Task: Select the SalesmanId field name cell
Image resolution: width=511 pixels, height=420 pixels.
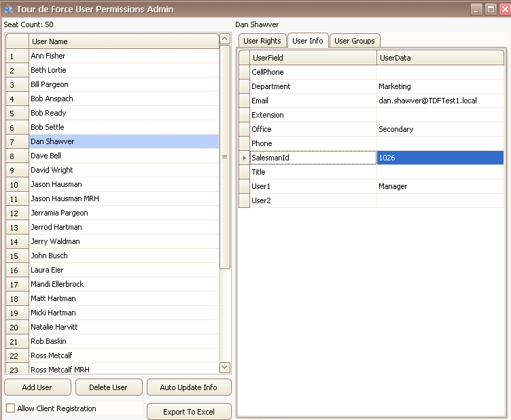Action: coord(313,158)
